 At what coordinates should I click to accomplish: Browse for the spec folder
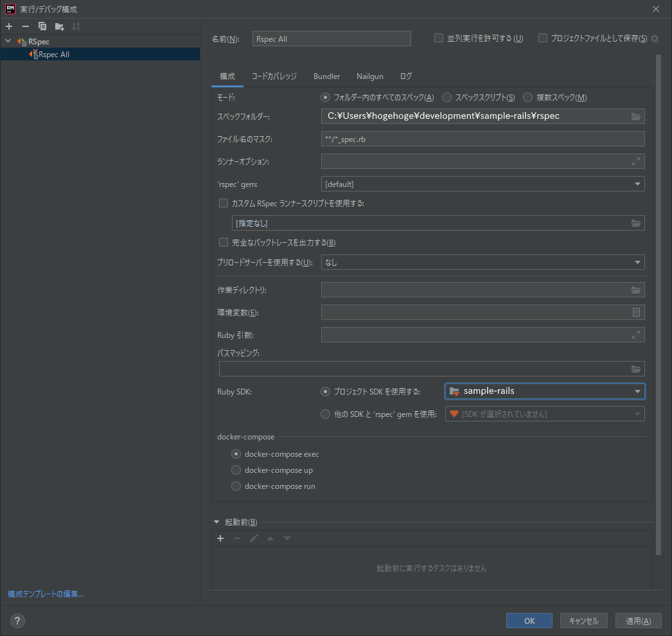click(636, 116)
